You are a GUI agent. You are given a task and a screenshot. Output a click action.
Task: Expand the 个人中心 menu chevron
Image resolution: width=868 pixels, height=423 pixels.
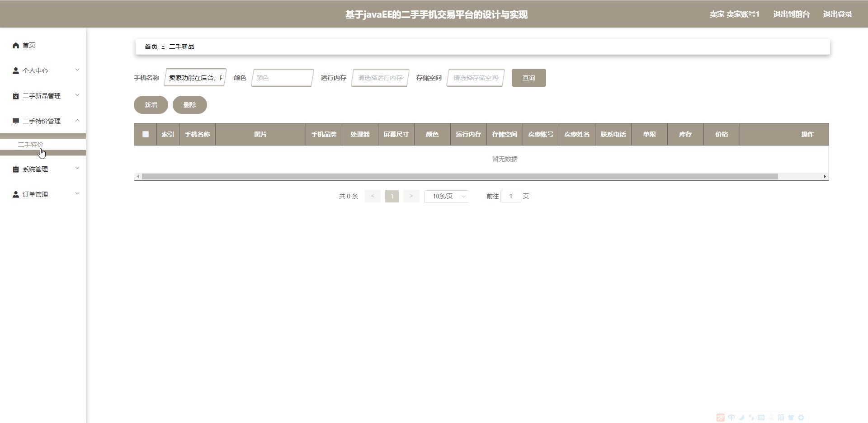[x=77, y=70]
